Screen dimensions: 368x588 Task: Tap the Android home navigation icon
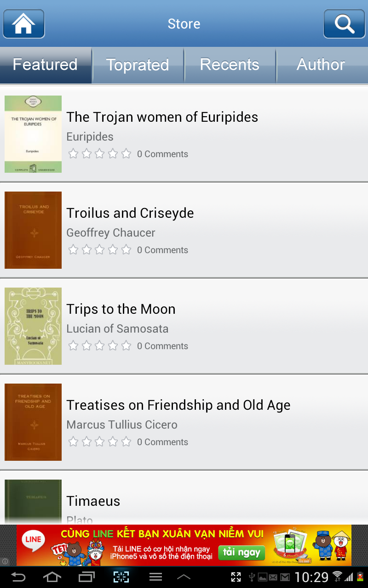pos(52,577)
